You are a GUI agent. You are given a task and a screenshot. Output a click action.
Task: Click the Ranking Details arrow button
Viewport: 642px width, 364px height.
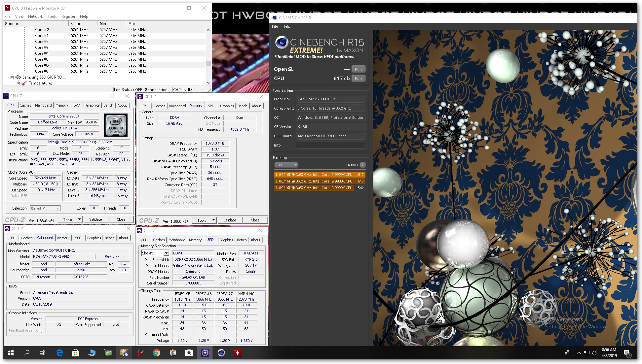pos(363,165)
